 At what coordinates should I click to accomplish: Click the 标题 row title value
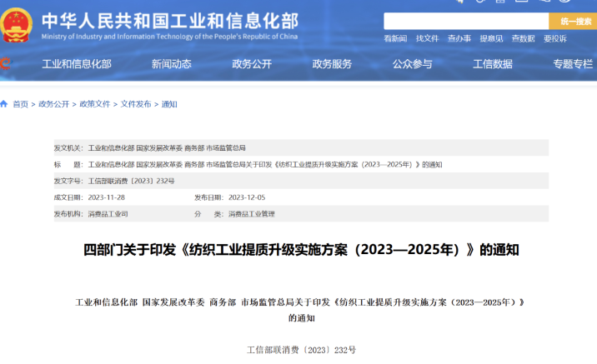click(x=265, y=164)
